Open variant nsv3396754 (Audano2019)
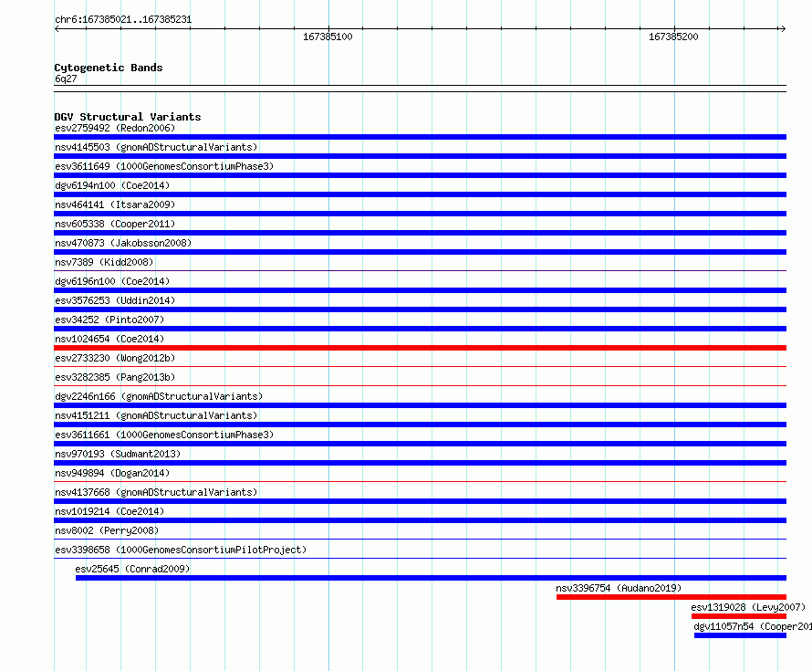The image size is (812, 671). tap(619, 588)
